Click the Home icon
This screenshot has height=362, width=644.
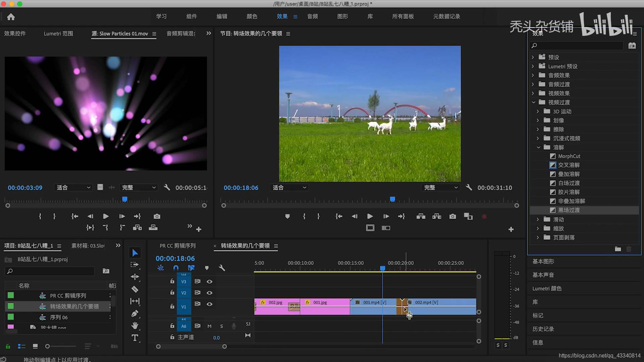[11, 17]
